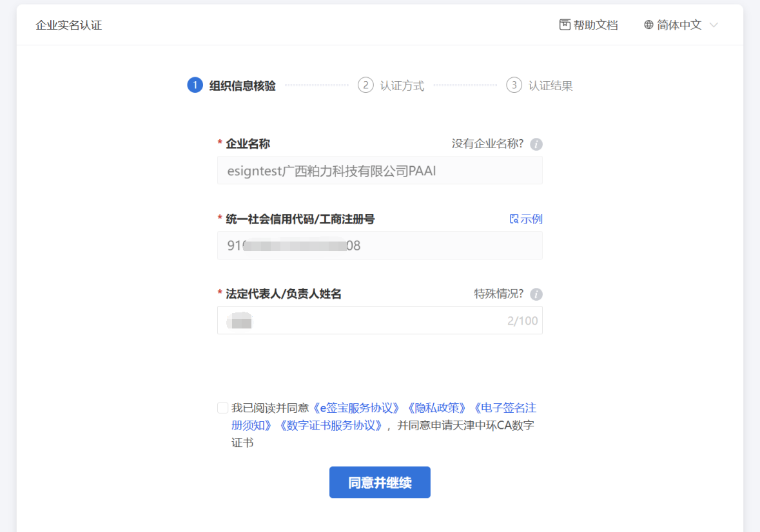
Task: Select the 组织信息核验 step label
Action: coord(242,86)
